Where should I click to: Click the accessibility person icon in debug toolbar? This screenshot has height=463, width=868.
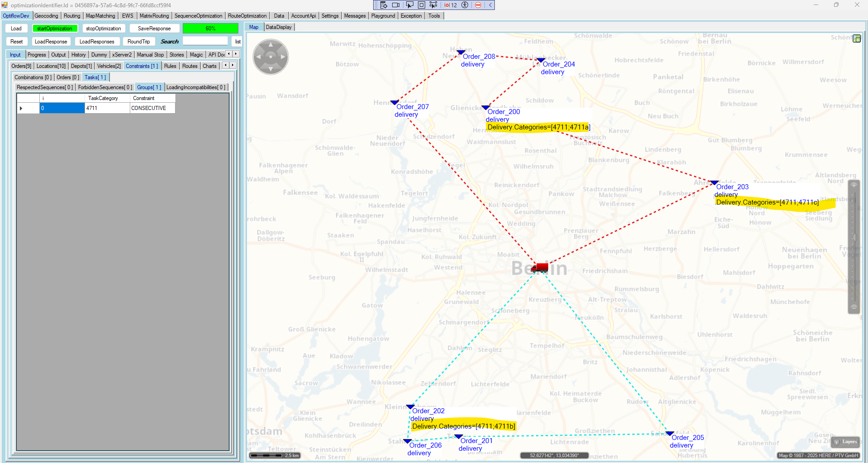465,5
